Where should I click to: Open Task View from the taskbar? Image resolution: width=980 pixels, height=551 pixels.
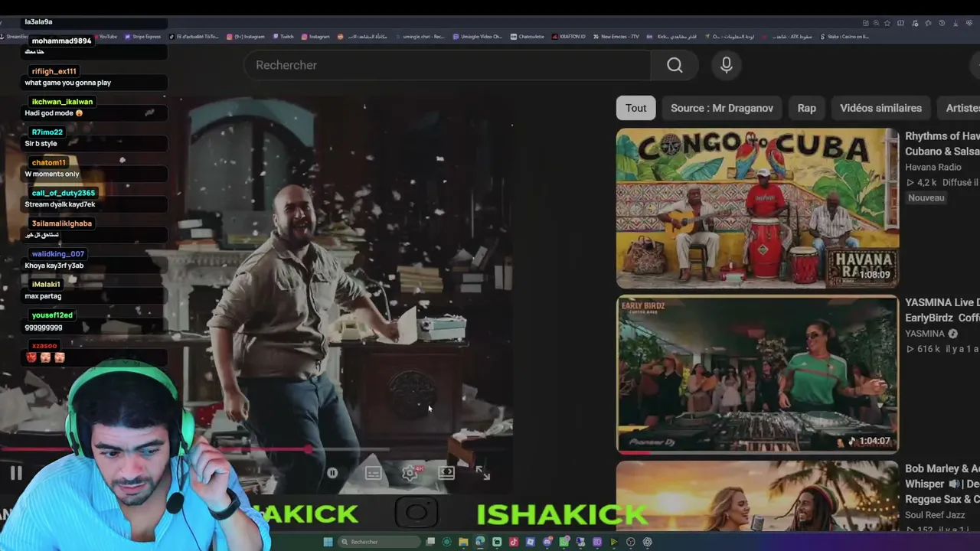pos(430,542)
